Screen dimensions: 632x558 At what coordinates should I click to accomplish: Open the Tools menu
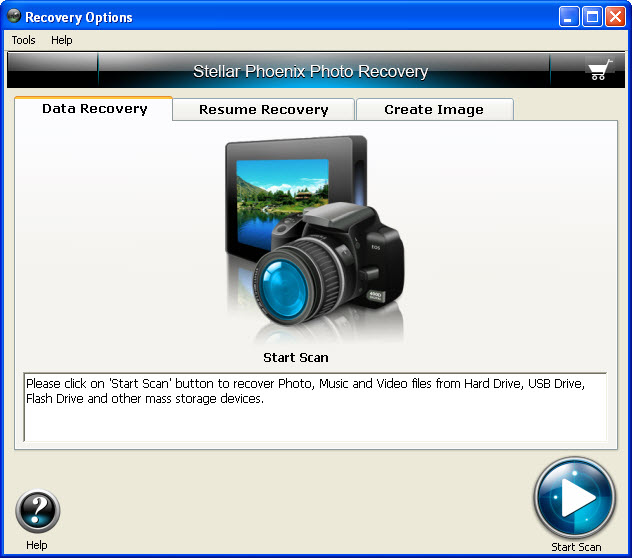(23, 40)
